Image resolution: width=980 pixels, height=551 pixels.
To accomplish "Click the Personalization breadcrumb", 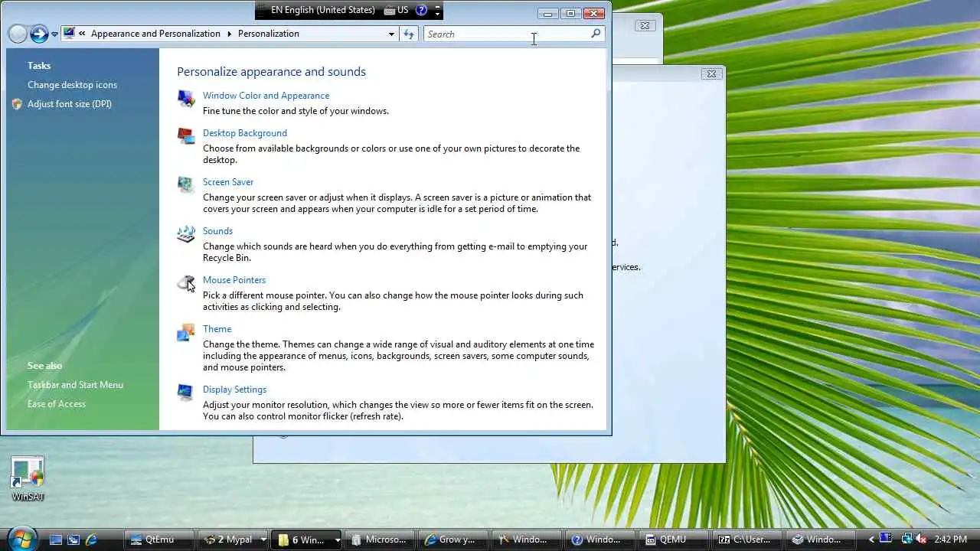I will (x=268, y=34).
